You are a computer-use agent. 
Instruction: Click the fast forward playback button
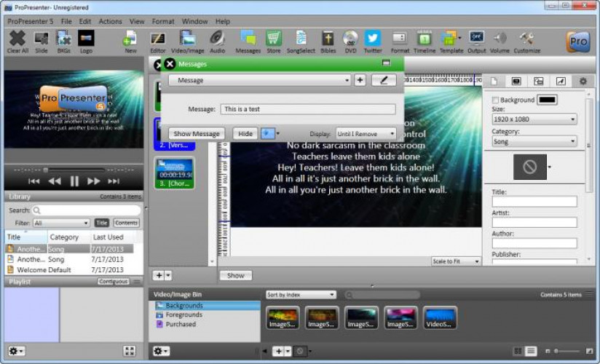(94, 181)
